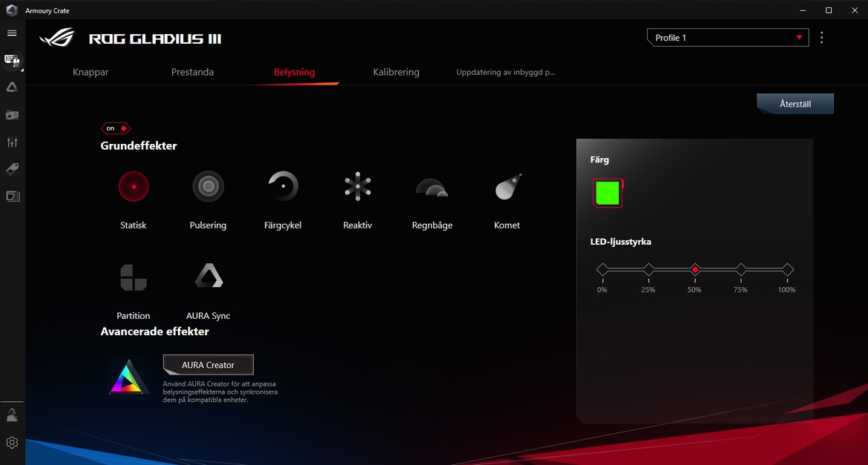Open the three-dot profile options menu
This screenshot has height=465, width=868.
tap(821, 38)
